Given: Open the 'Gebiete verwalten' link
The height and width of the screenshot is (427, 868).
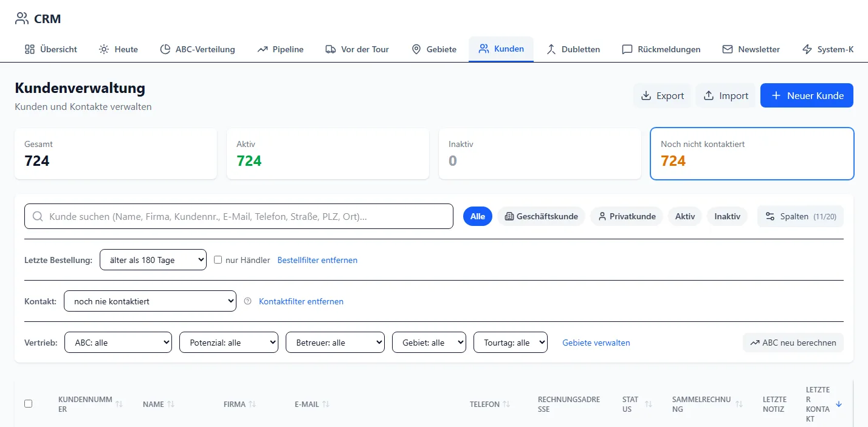Looking at the screenshot, I should pyautogui.click(x=596, y=343).
